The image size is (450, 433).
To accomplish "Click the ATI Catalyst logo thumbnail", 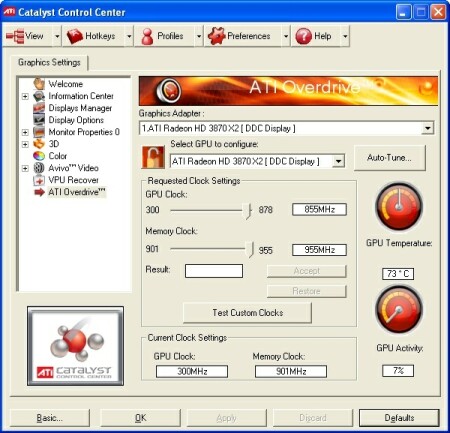I will [x=75, y=346].
